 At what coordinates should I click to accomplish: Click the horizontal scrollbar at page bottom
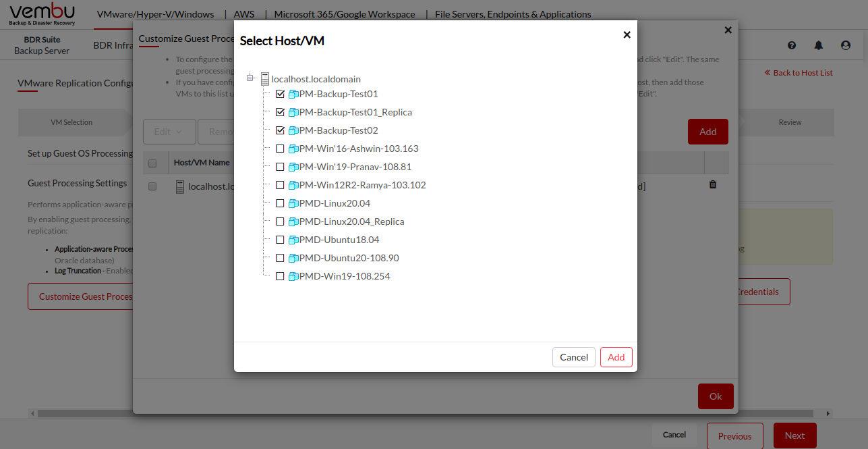(x=432, y=413)
